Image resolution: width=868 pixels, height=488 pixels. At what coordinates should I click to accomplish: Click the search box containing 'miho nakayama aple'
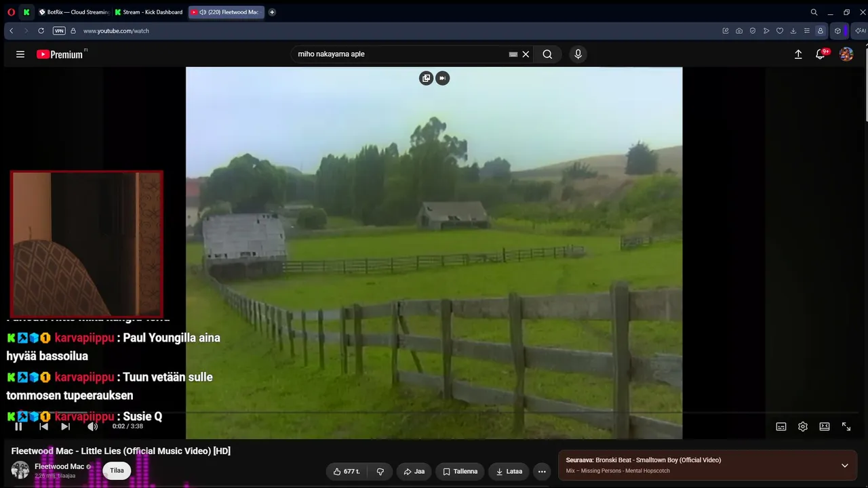(x=400, y=54)
